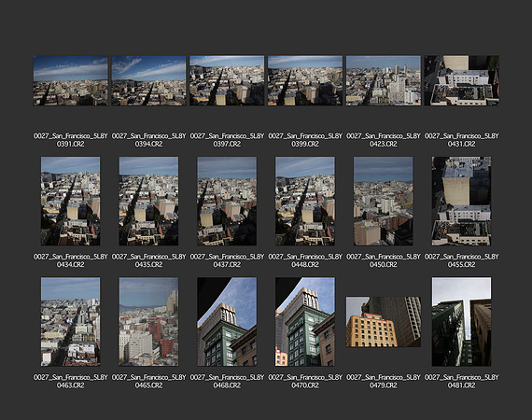Open the rooftop photo 0455.CR2 thumbnail
Image resolution: width=532 pixels, height=420 pixels.
(x=461, y=202)
